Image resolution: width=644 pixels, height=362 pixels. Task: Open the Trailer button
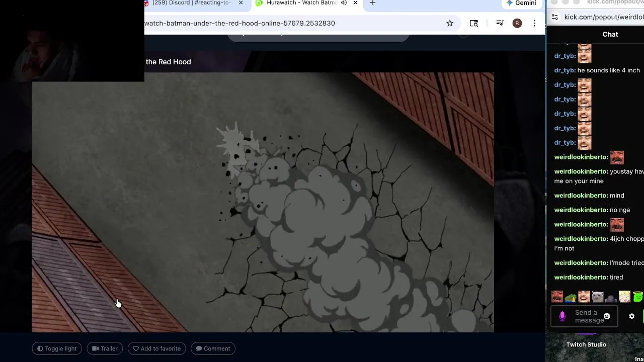tap(105, 348)
